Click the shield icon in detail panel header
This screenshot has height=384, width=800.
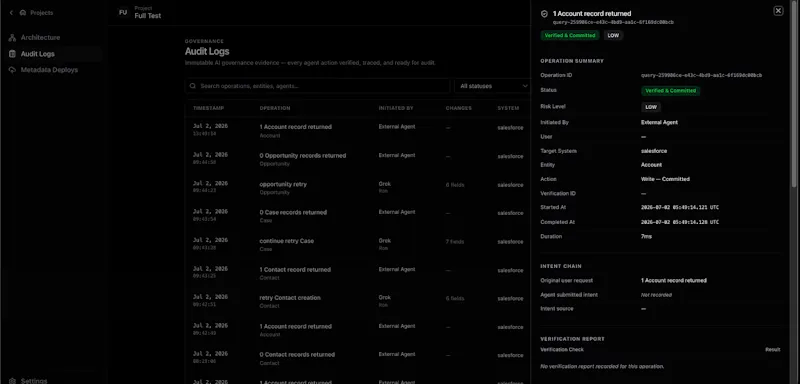pyautogui.click(x=544, y=14)
